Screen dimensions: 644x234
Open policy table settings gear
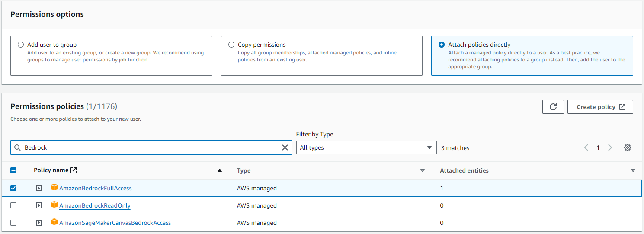628,147
